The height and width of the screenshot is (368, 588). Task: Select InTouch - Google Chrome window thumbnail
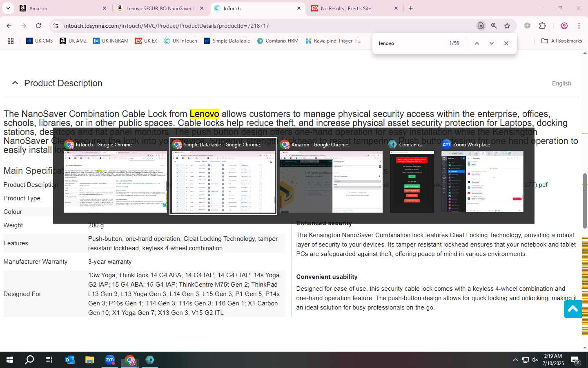116,176
